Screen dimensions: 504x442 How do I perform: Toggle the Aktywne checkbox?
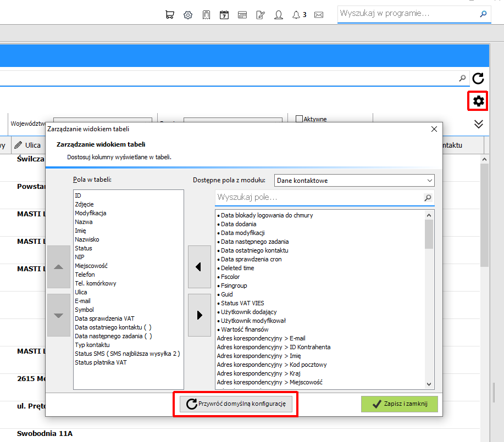(300, 119)
